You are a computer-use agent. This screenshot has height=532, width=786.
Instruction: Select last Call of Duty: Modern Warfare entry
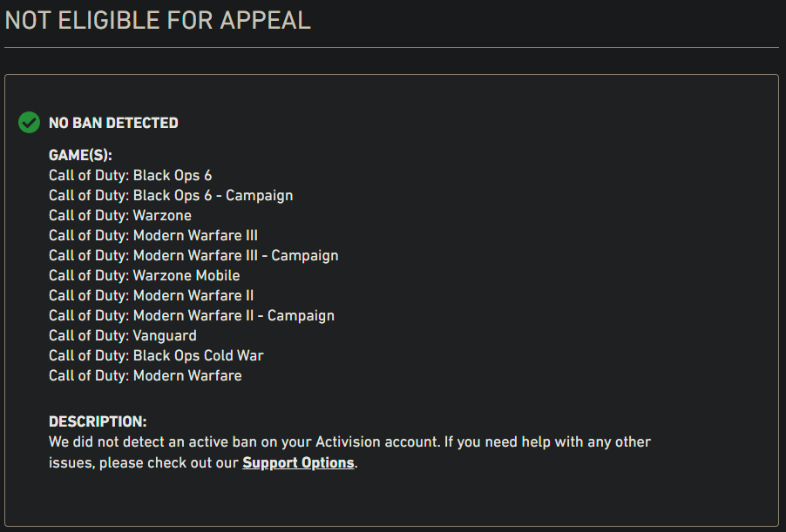point(146,375)
